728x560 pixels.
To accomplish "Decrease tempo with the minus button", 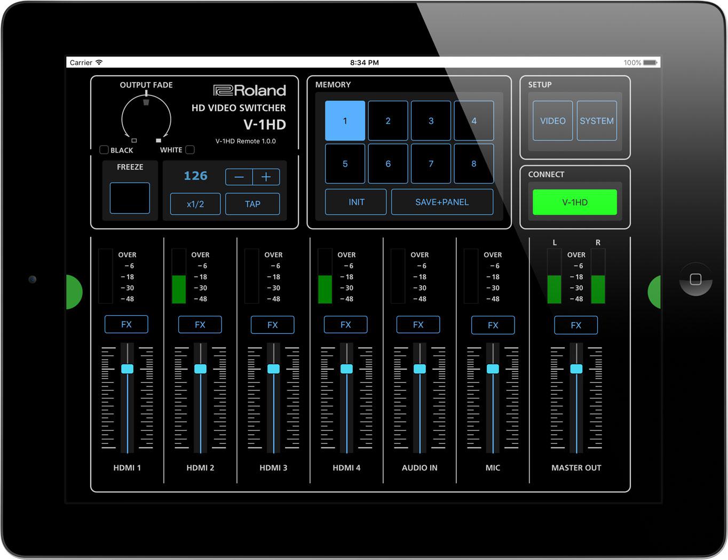I will click(239, 177).
